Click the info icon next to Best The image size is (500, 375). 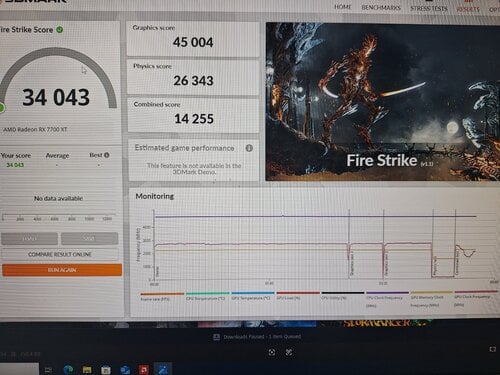[x=107, y=155]
